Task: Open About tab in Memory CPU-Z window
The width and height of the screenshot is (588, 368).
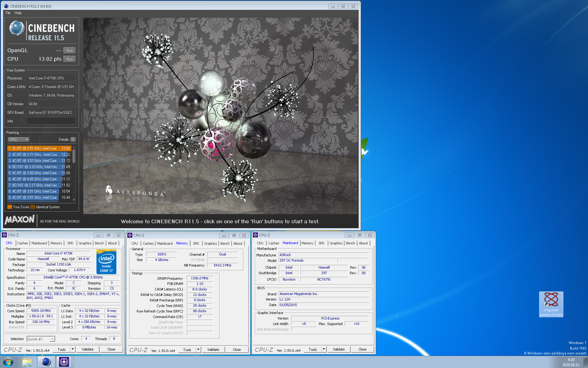Action: click(x=238, y=243)
